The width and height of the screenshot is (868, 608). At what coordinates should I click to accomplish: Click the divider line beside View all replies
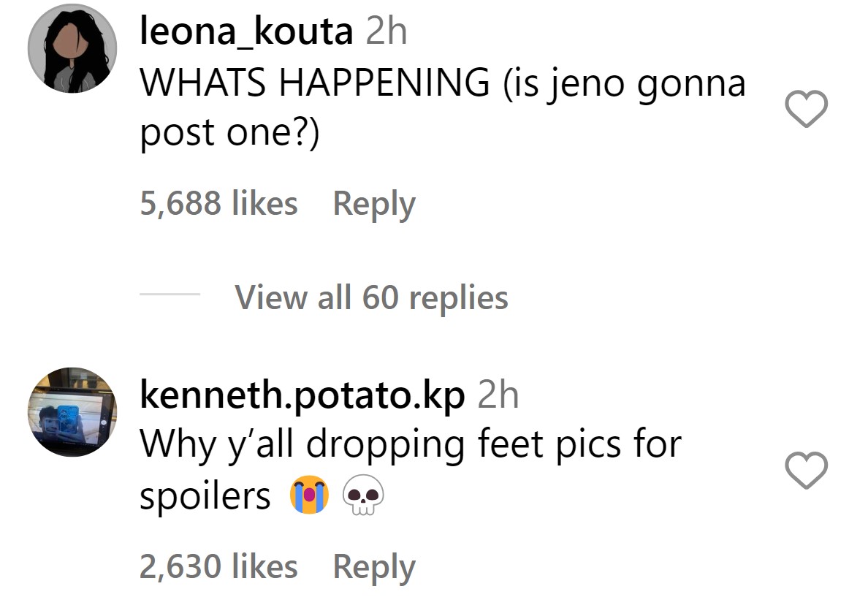pos(169,295)
